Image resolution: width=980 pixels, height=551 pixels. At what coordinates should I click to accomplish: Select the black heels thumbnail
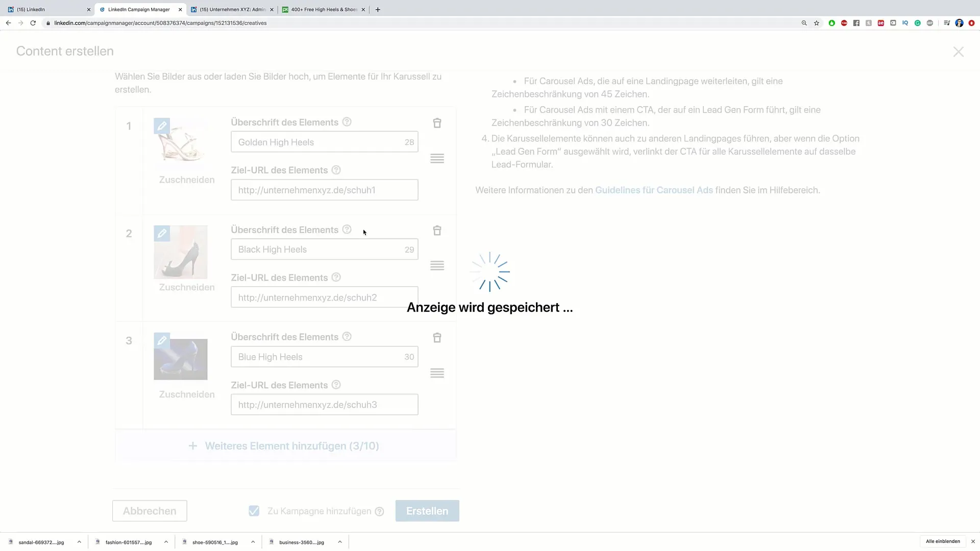(x=181, y=252)
